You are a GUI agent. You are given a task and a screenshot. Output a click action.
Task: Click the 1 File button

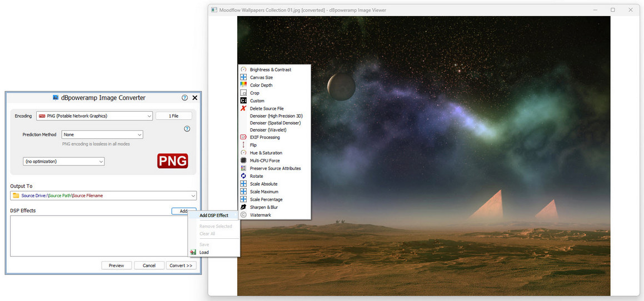point(174,116)
